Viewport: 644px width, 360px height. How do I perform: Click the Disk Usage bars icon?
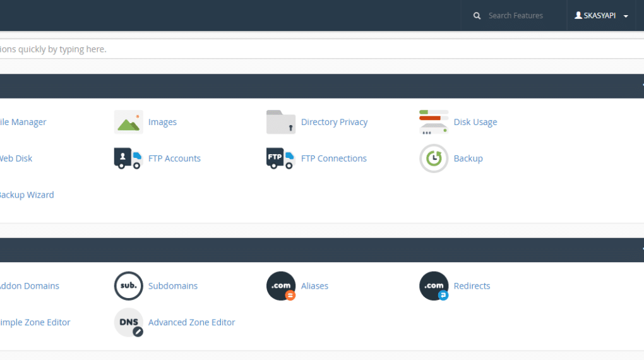coord(434,122)
